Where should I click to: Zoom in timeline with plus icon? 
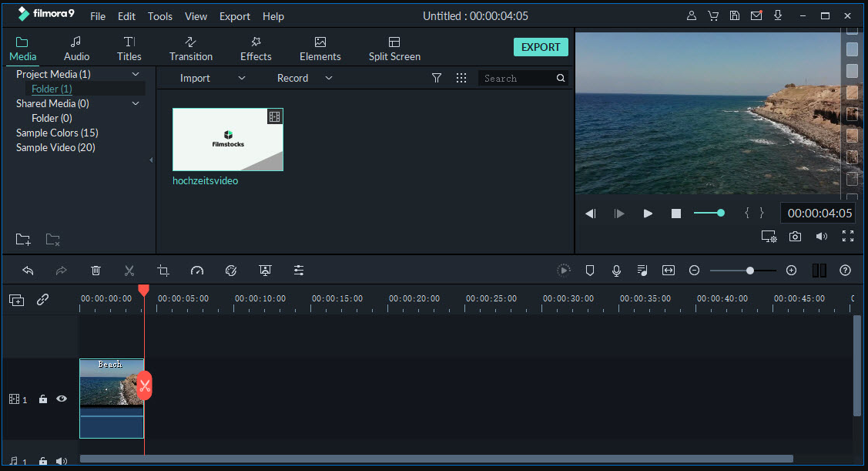pos(792,271)
